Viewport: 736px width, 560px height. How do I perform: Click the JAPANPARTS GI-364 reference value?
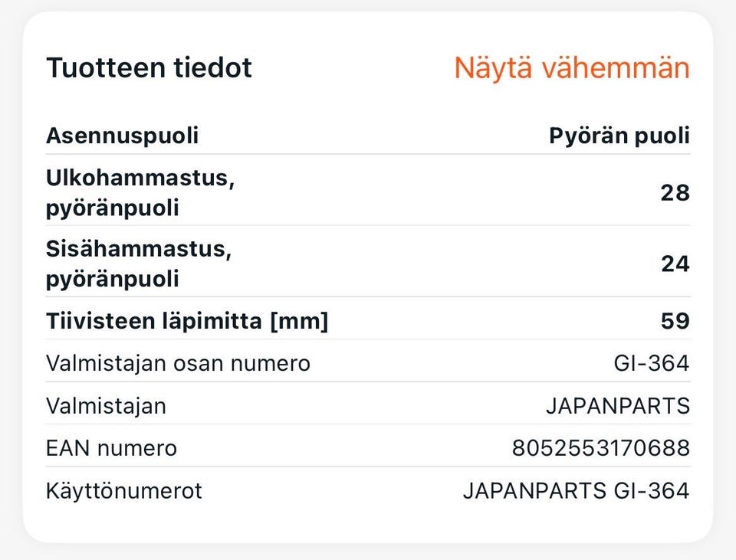(x=576, y=490)
